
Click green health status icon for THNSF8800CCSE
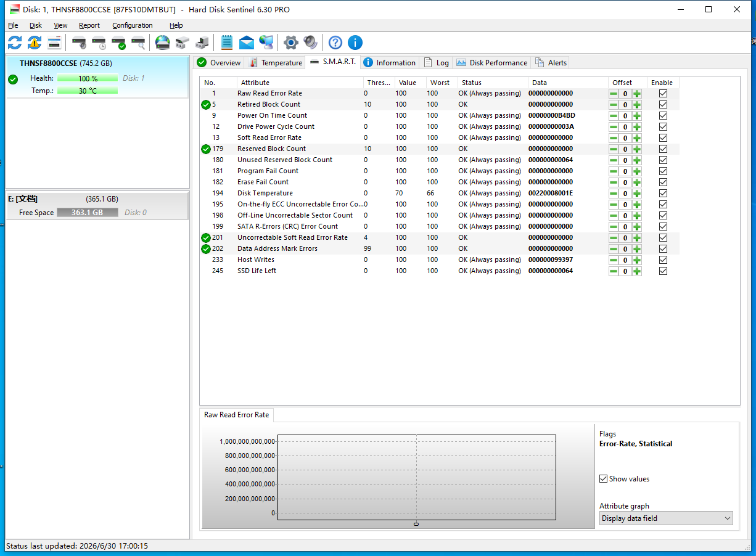13,79
